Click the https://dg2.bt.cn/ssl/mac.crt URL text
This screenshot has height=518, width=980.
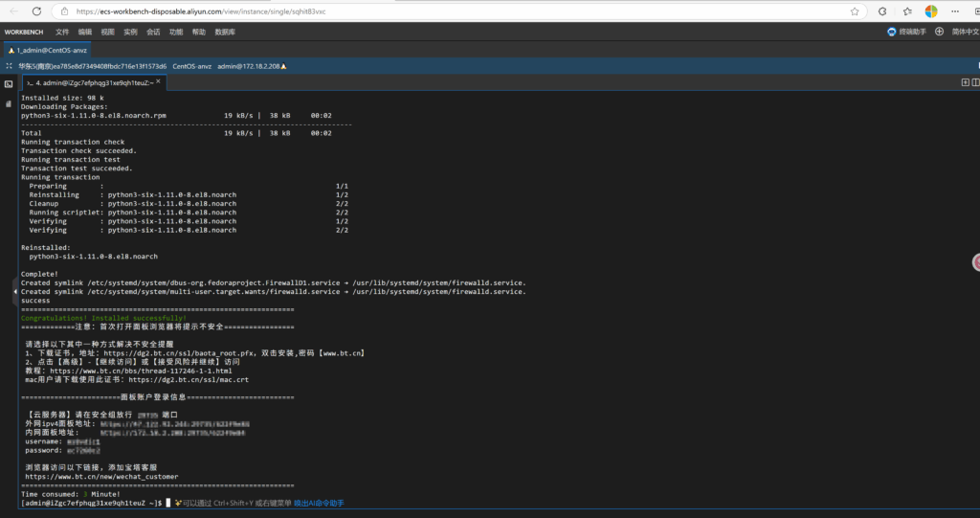click(189, 379)
